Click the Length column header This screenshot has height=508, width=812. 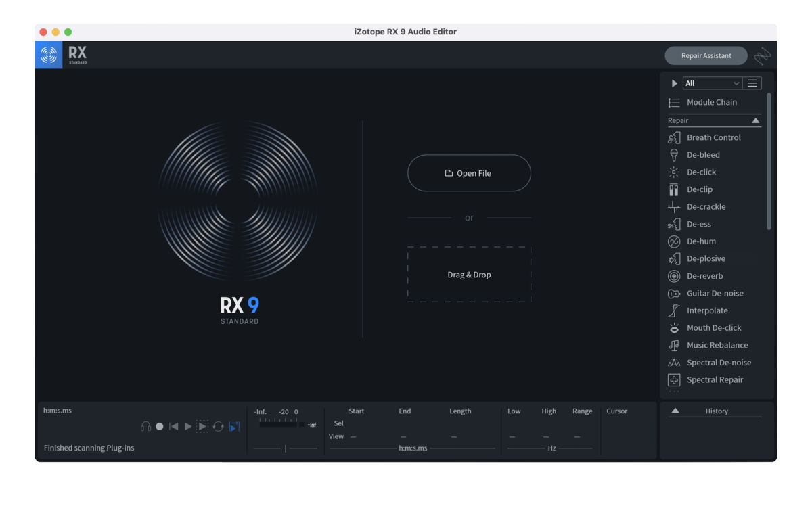[x=460, y=411]
